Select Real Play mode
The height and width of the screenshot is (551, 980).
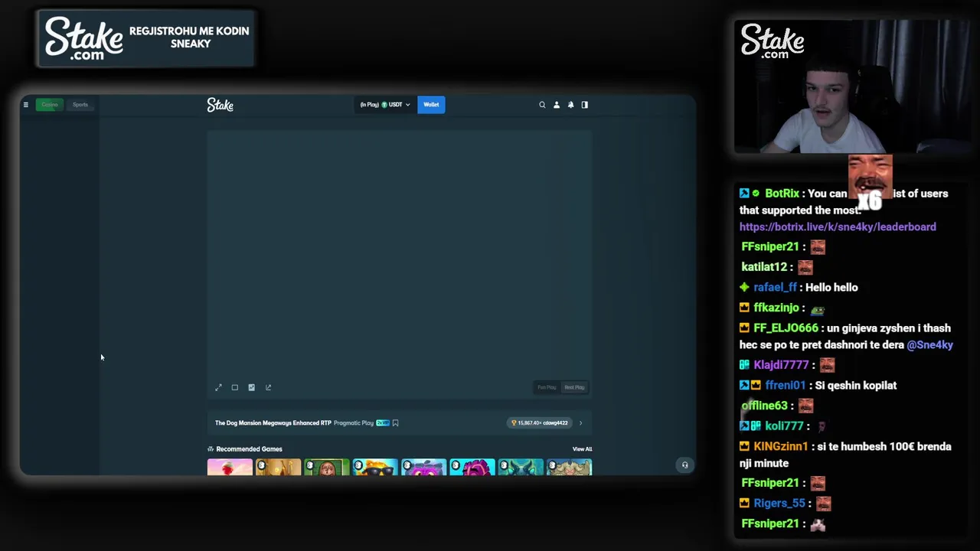[574, 387]
